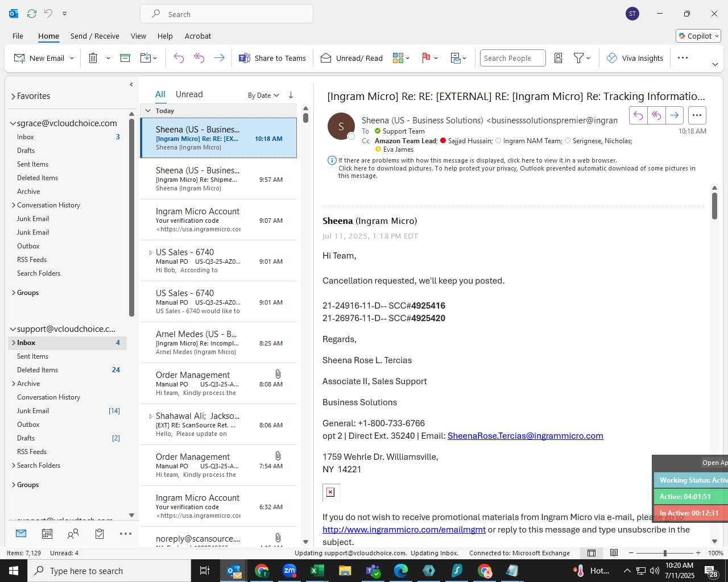The width and height of the screenshot is (728, 582).
Task: Click Reply All icon in reading pane
Action: point(656,115)
